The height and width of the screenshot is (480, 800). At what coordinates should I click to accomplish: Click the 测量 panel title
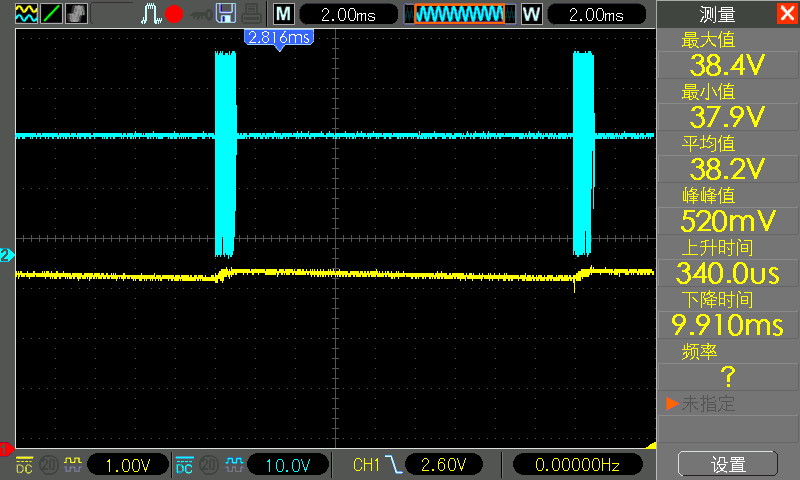[x=717, y=14]
